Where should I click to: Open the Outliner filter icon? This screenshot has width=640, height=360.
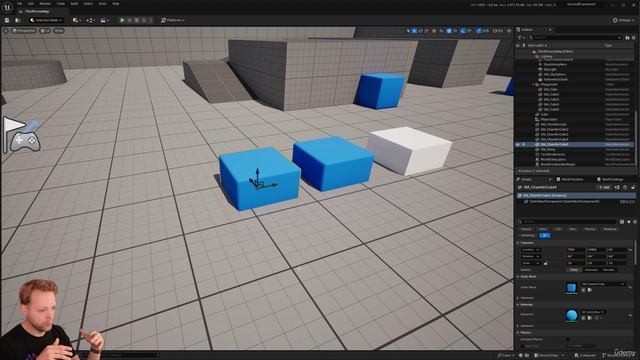point(521,38)
